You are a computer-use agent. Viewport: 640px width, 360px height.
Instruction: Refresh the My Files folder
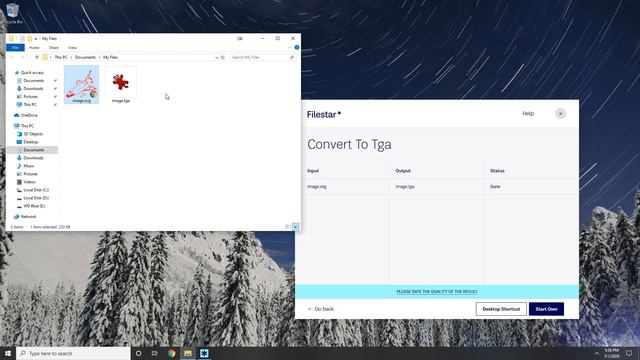pos(223,58)
